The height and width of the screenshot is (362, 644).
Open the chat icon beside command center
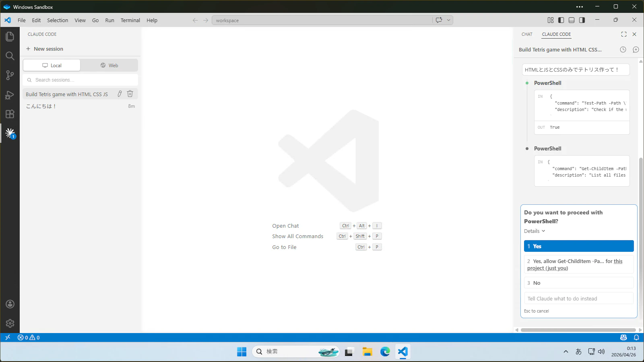pyautogui.click(x=439, y=20)
